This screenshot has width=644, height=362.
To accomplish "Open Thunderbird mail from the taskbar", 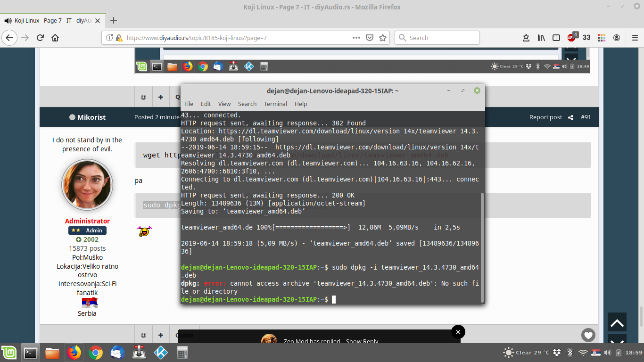I will pyautogui.click(x=117, y=353).
